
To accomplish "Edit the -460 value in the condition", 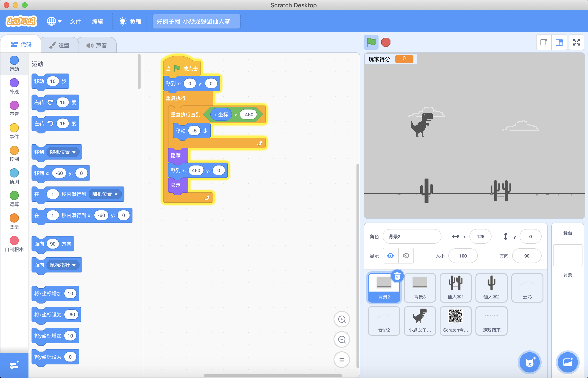I will 248,115.
